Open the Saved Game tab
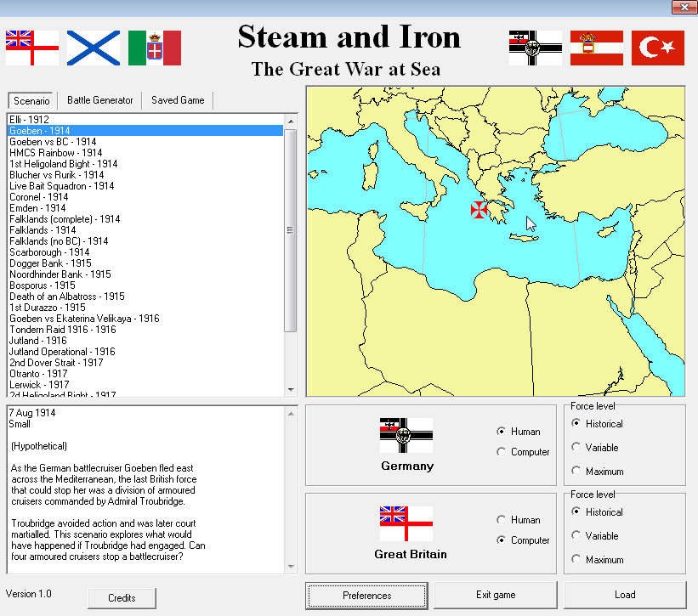Screen dimensions: 698x616 (178, 100)
